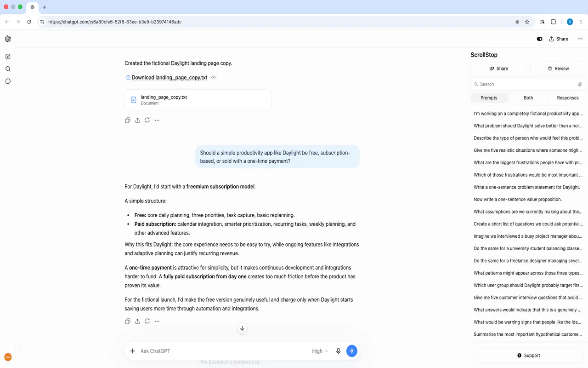Select prompt "Create a short list of questions"
588x368 pixels.
coord(528,224)
